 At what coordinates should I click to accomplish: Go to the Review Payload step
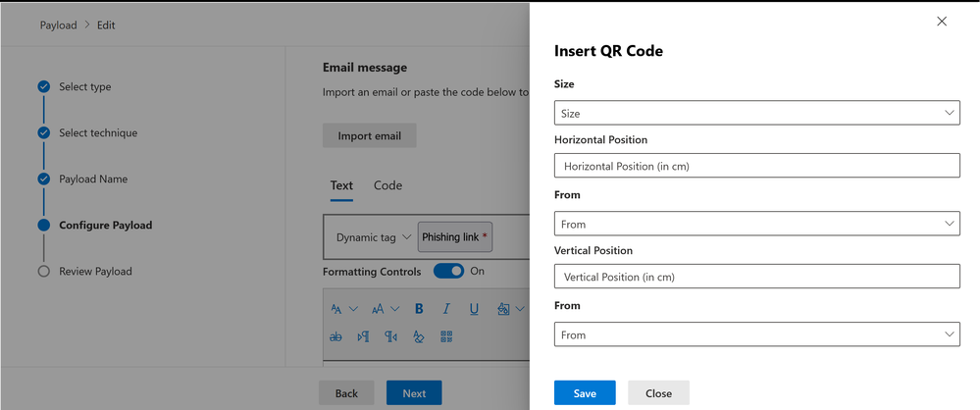(95, 272)
